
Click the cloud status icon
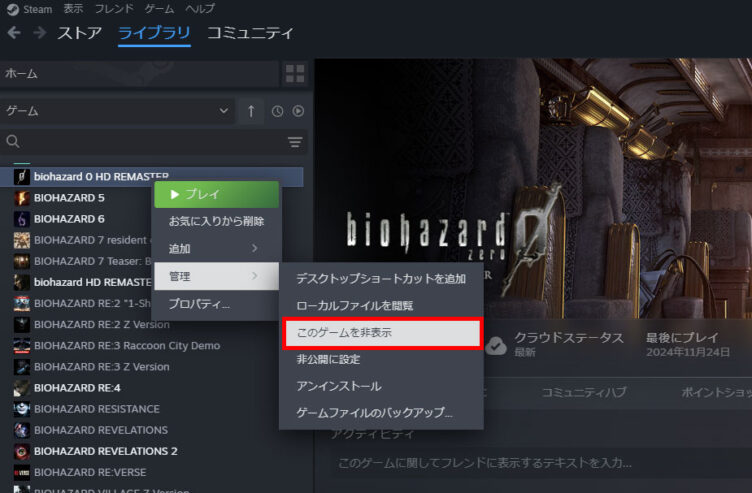pos(496,345)
